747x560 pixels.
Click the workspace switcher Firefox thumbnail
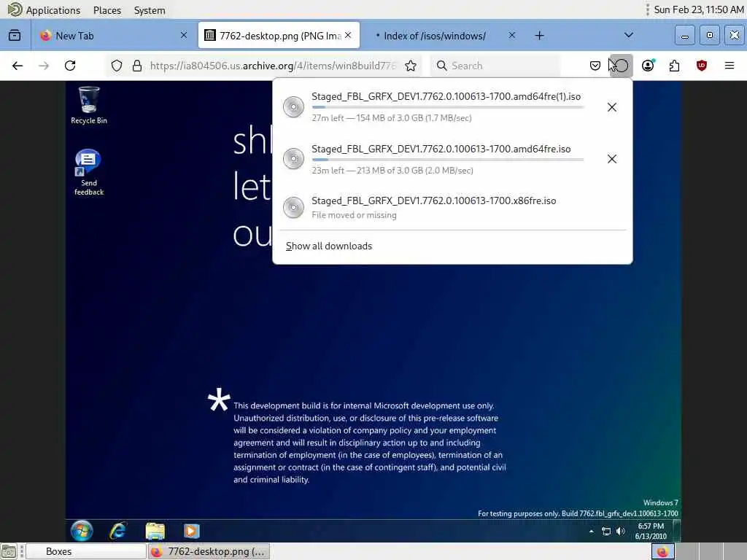(x=662, y=551)
